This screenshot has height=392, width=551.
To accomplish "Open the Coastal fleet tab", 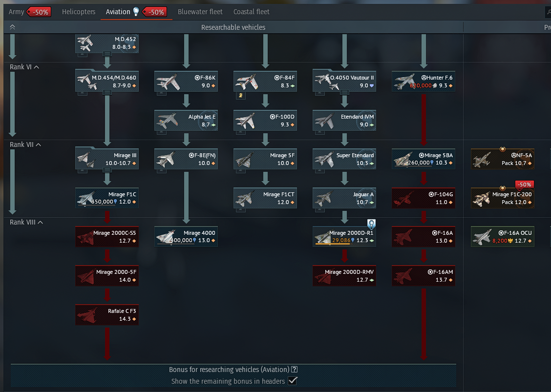I will click(251, 12).
